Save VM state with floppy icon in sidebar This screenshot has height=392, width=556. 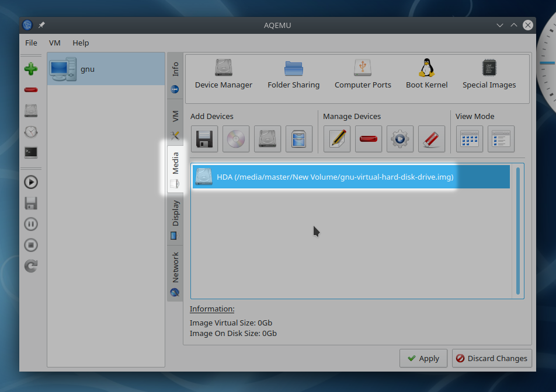[31, 203]
